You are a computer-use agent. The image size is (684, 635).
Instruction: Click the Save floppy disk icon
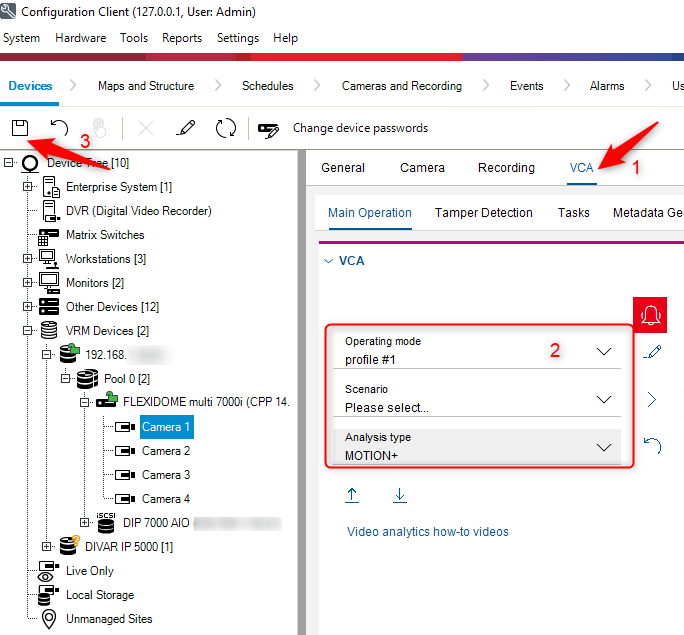[x=19, y=128]
